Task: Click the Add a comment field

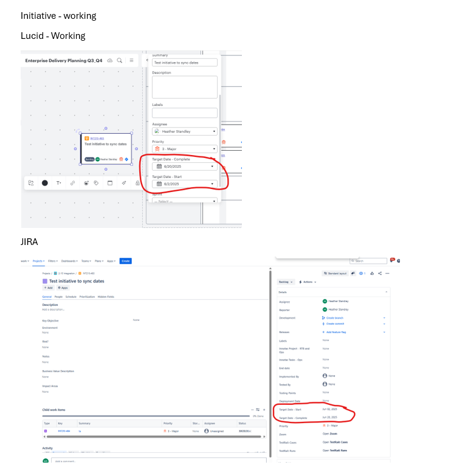Action: pyautogui.click(x=159, y=460)
